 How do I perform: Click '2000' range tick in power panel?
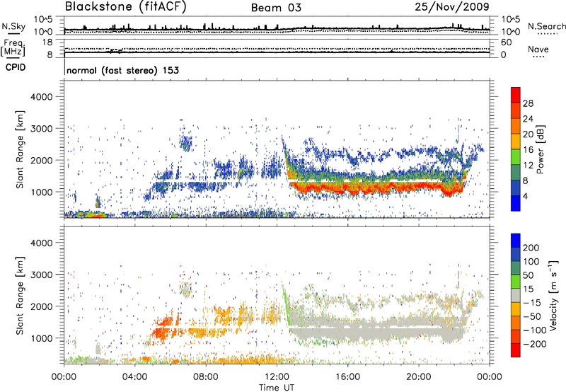click(41, 160)
